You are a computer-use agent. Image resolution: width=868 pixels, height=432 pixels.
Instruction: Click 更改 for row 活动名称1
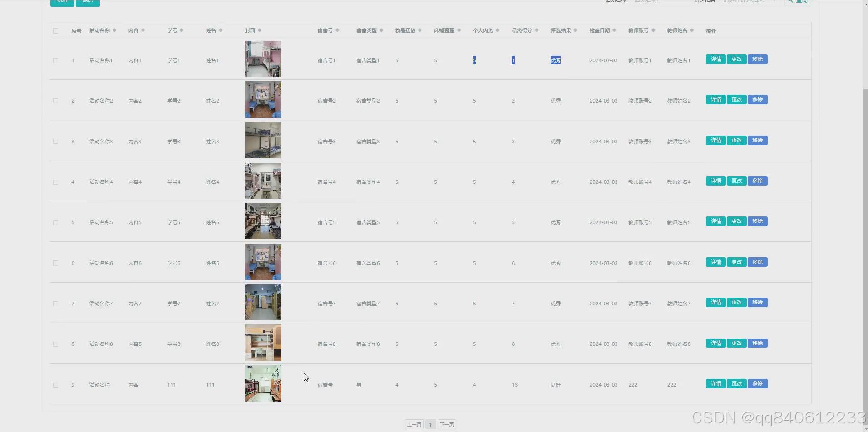pyautogui.click(x=736, y=59)
